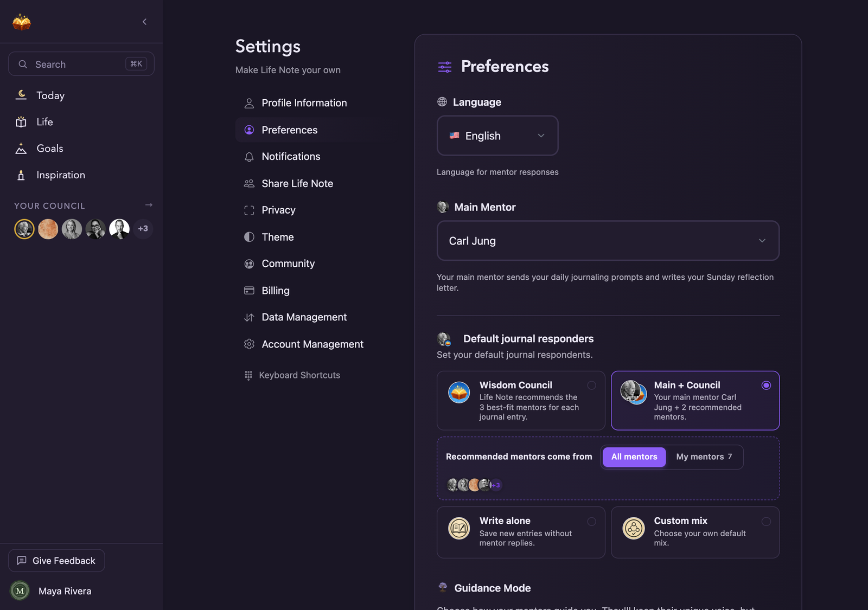Click the Theme half-circle icon
The image size is (868, 610).
click(249, 237)
